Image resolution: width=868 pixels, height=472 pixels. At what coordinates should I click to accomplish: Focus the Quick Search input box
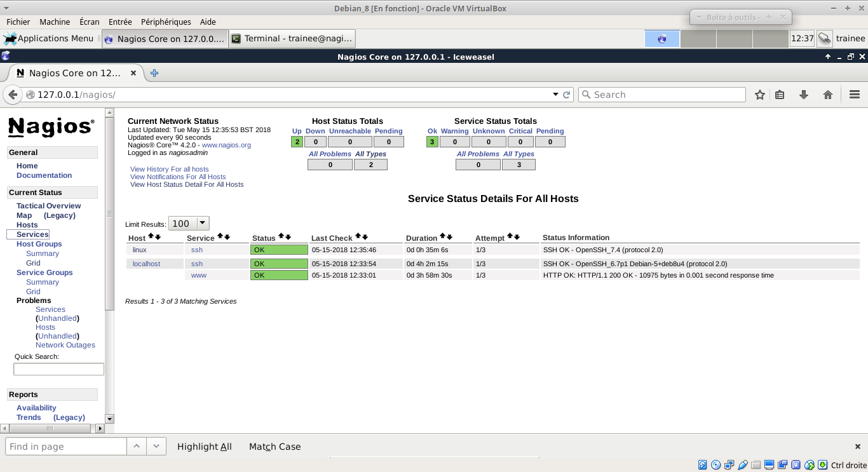[x=58, y=369]
